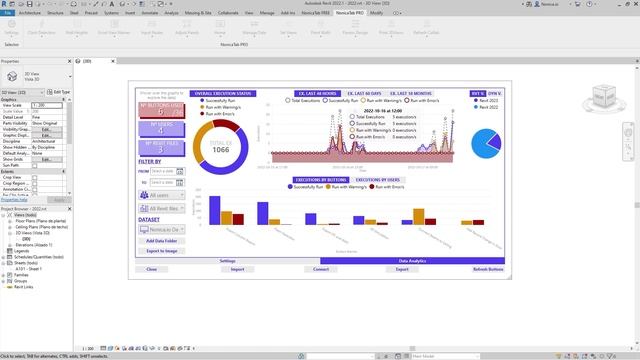Close the {3D} view tab with X
This screenshot has height=360, width=640.
point(113,61)
